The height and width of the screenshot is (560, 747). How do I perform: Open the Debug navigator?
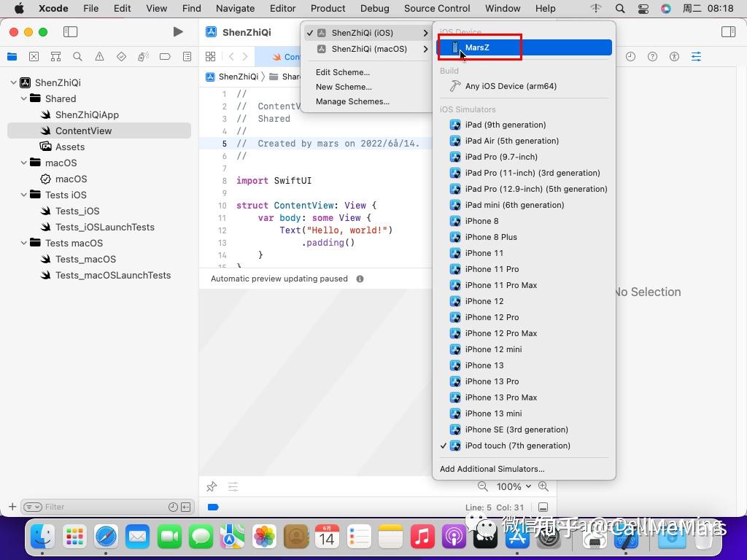coord(144,57)
